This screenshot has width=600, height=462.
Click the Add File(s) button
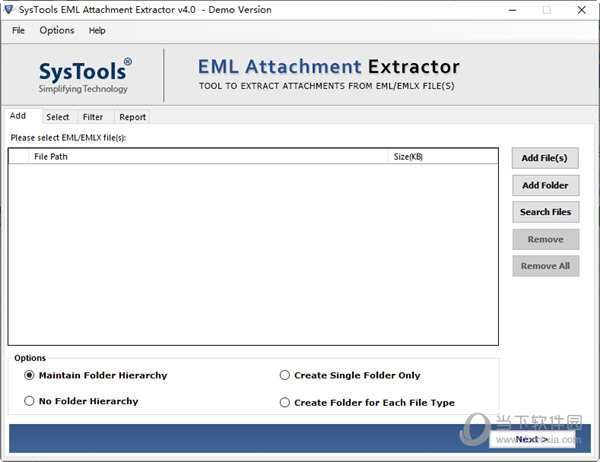pos(545,158)
